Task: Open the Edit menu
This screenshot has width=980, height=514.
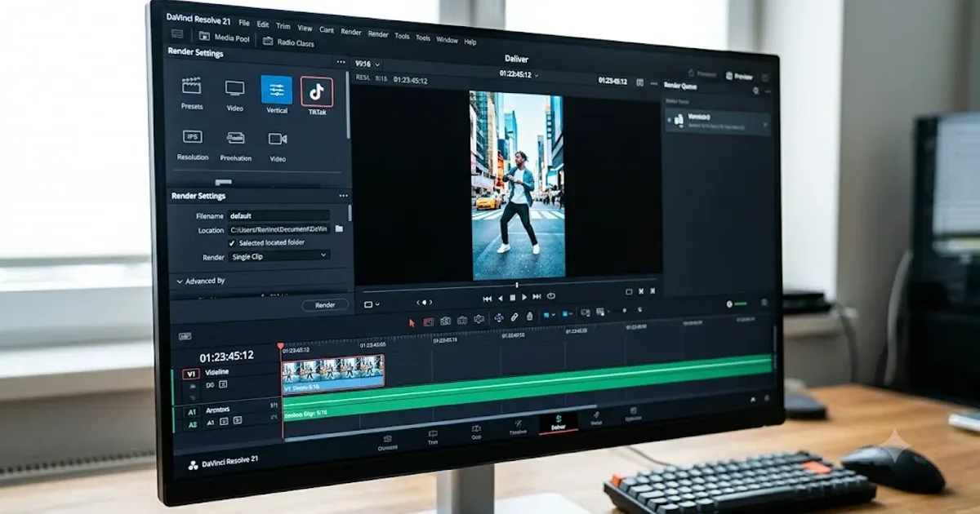Action: [263, 24]
